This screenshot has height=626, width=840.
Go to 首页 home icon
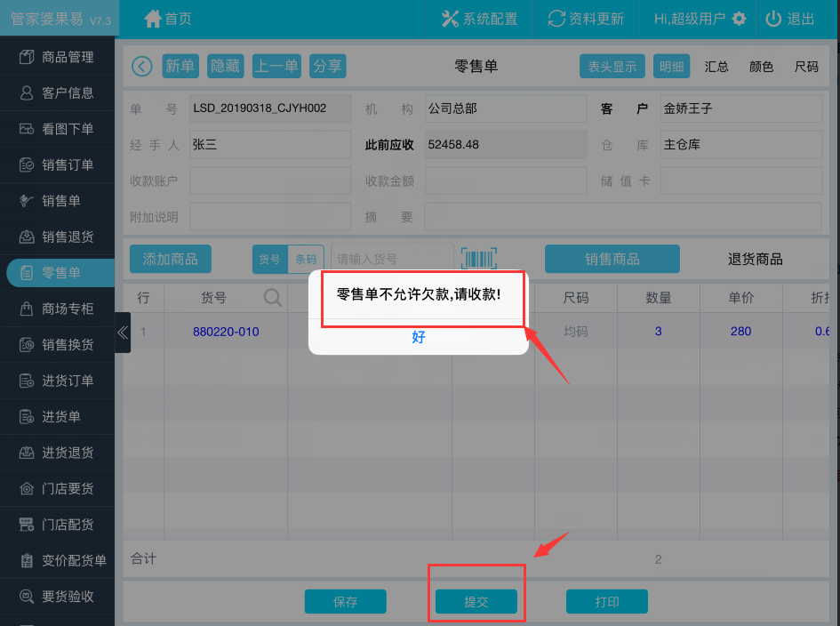tap(153, 19)
